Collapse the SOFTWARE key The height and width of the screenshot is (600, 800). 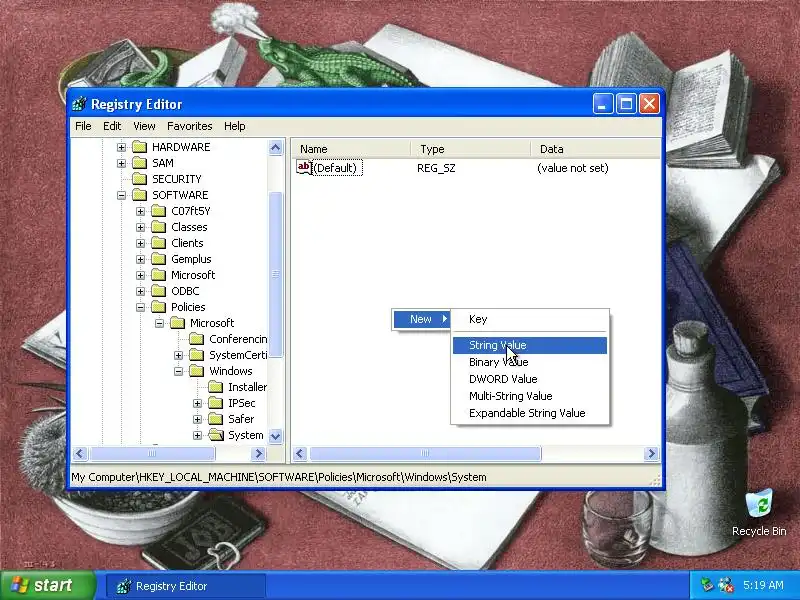click(x=121, y=195)
